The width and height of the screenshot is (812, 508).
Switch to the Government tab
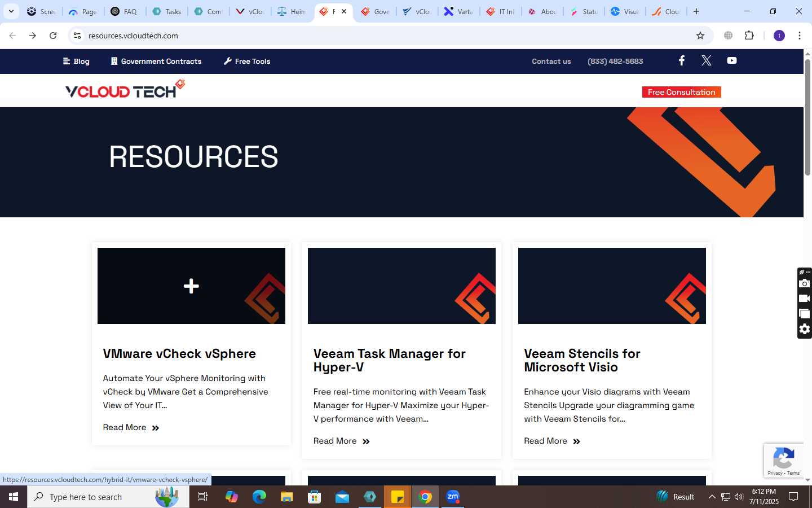click(x=375, y=11)
